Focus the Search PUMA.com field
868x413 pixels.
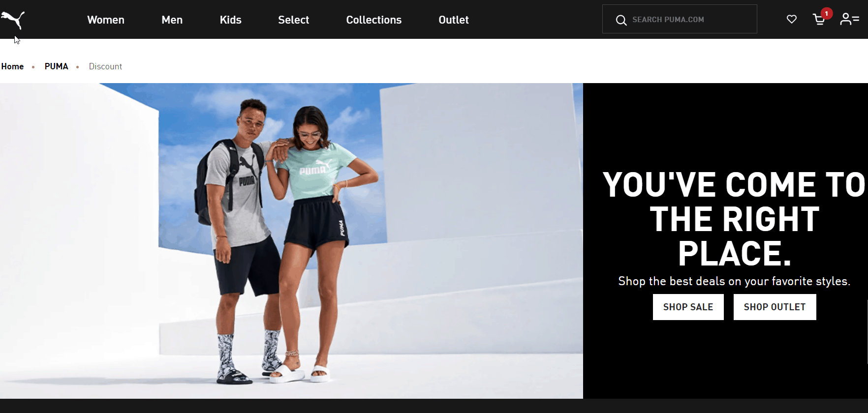point(680,19)
